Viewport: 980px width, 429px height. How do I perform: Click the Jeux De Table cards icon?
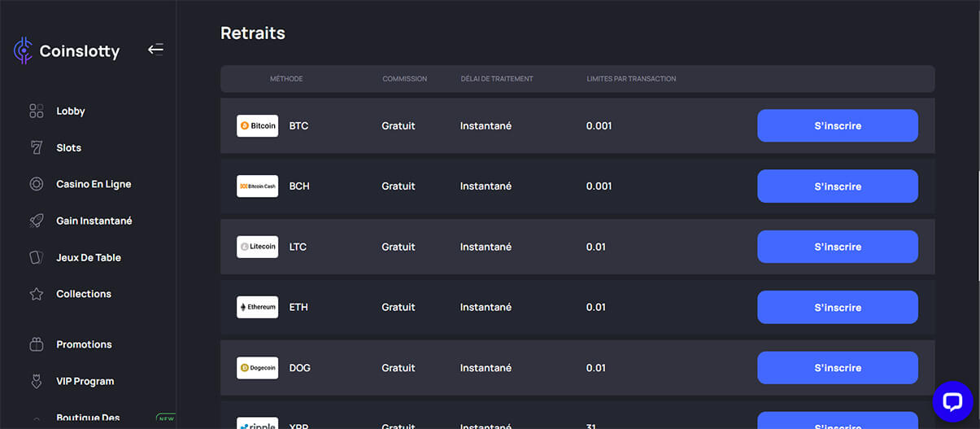36,257
